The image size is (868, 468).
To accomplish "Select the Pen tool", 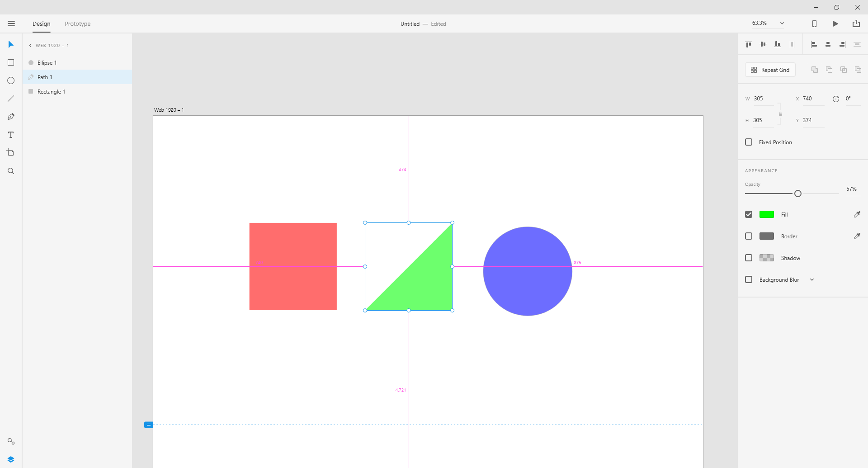I will coord(10,116).
